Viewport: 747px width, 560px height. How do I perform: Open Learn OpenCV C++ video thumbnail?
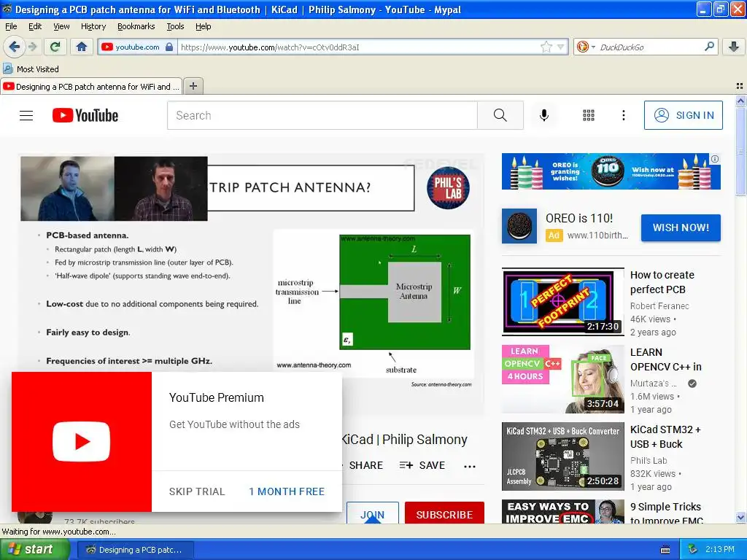(x=562, y=379)
